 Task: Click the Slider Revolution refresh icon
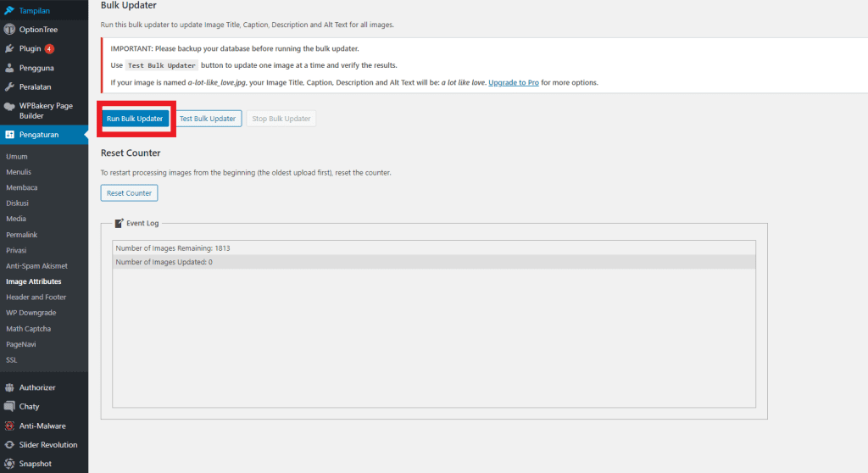click(x=9, y=445)
